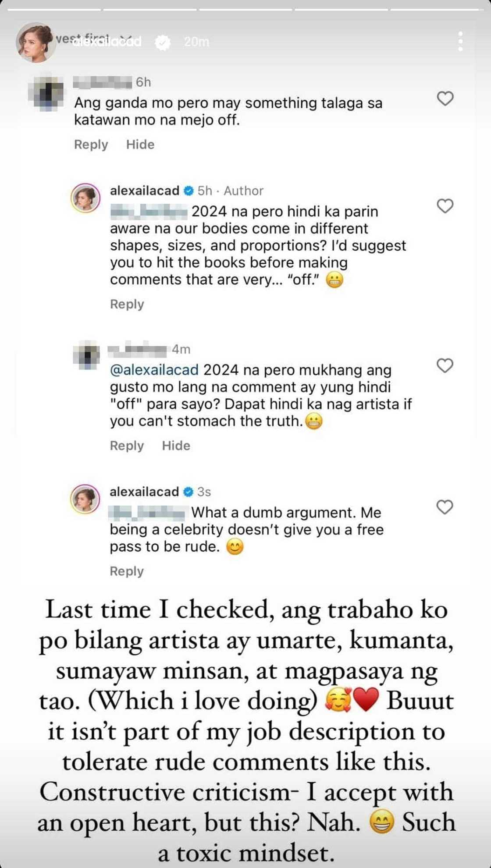This screenshot has width=491, height=868.
Task: Open the three-dot story options menu
Action: click(x=460, y=42)
